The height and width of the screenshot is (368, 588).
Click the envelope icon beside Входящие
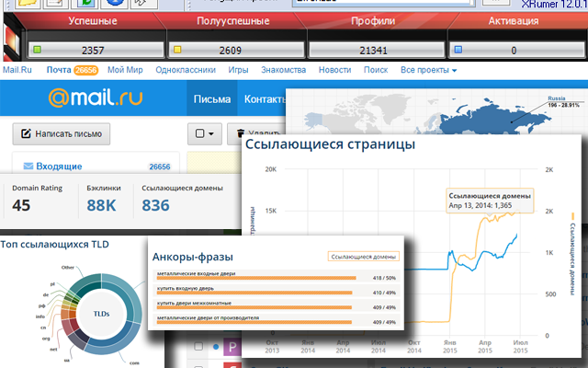pyautogui.click(x=28, y=167)
